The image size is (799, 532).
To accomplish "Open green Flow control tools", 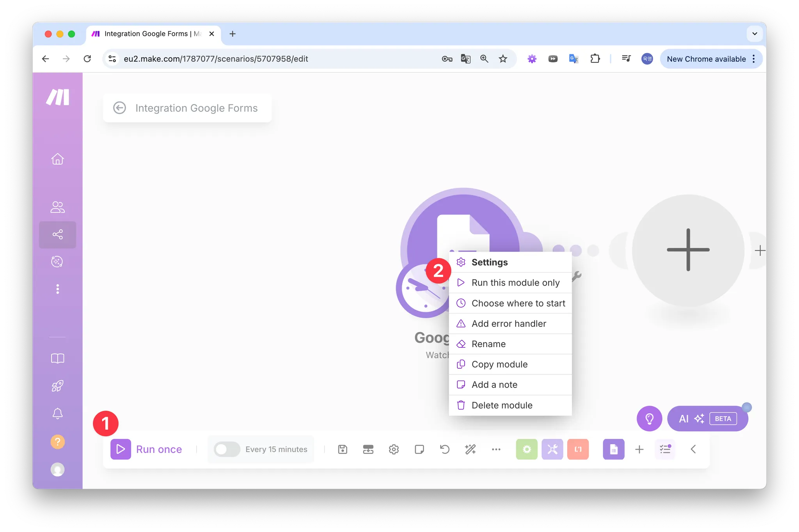I will [x=527, y=449].
